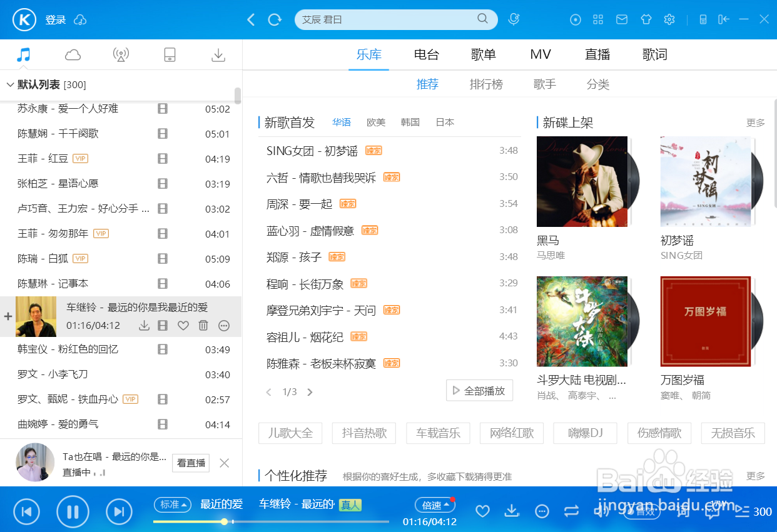Click the 登录 login link
Screen dimensions: 777x532
coord(56,20)
